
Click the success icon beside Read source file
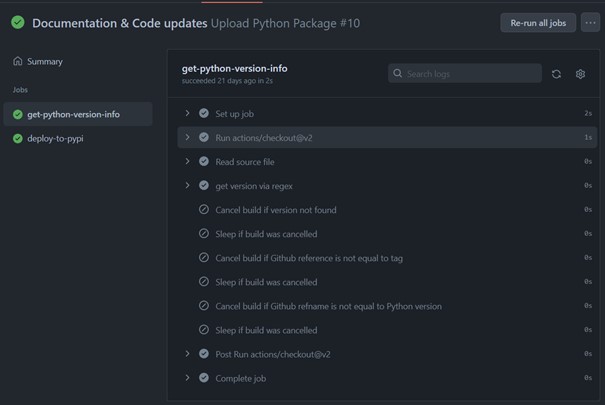(x=204, y=161)
